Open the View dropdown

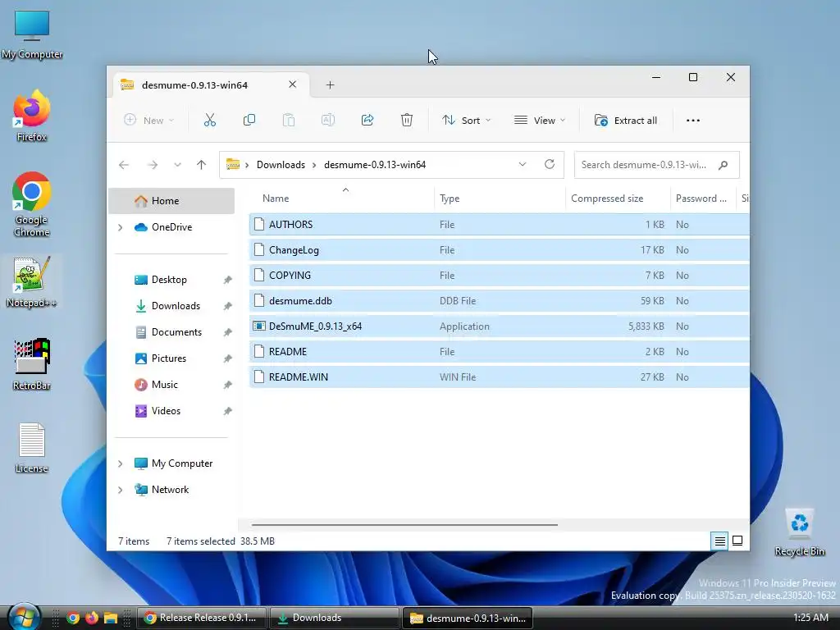(x=540, y=121)
